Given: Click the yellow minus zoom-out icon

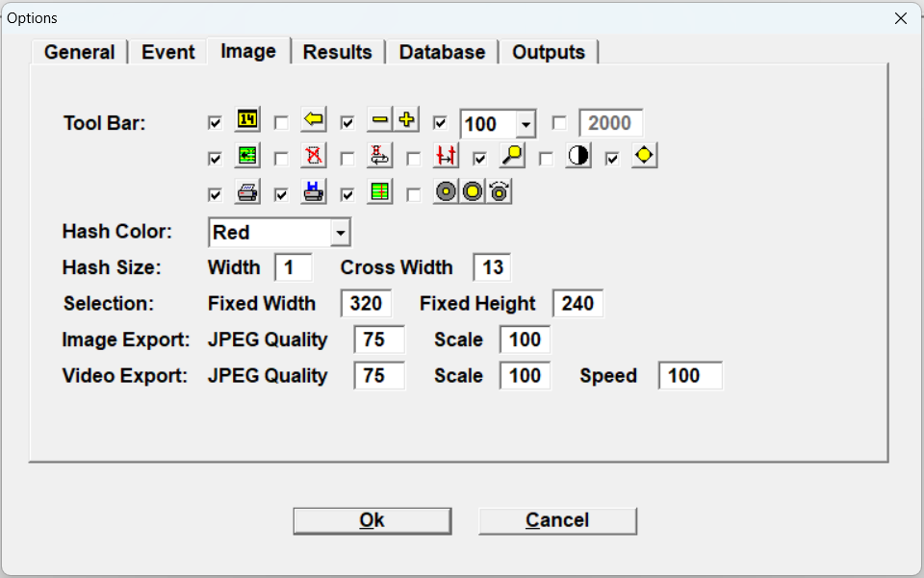Looking at the screenshot, I should tap(379, 120).
